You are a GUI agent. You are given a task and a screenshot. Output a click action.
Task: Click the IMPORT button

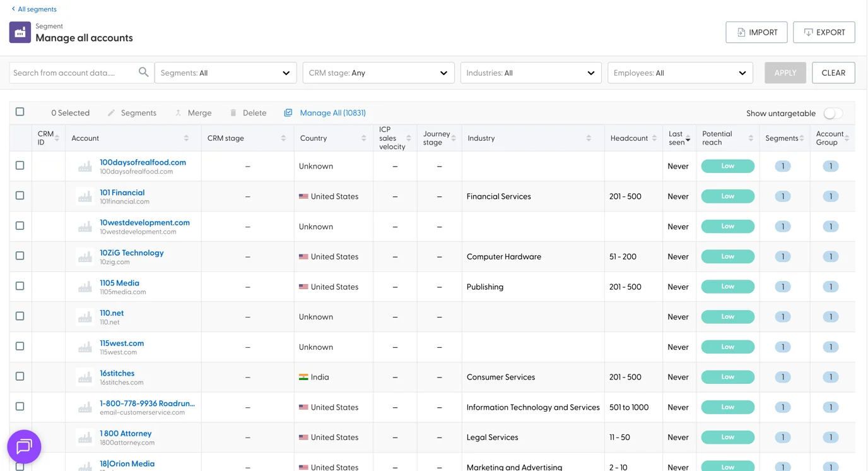coord(756,32)
